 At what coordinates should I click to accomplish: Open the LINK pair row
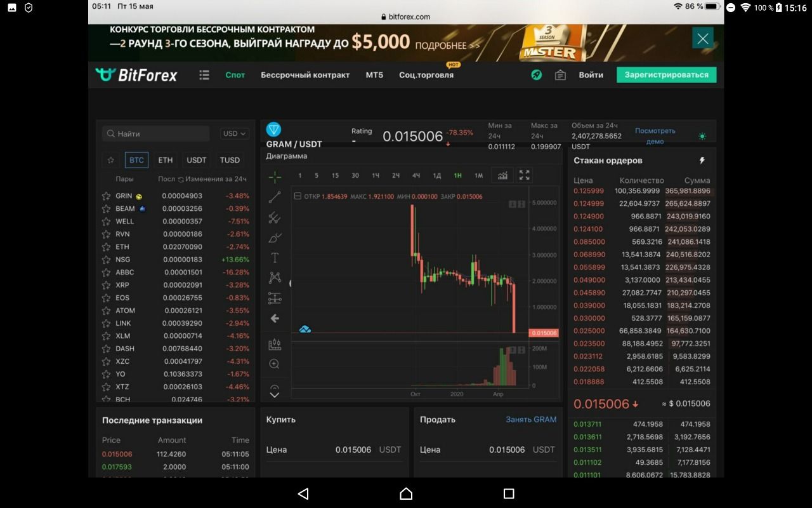click(175, 323)
